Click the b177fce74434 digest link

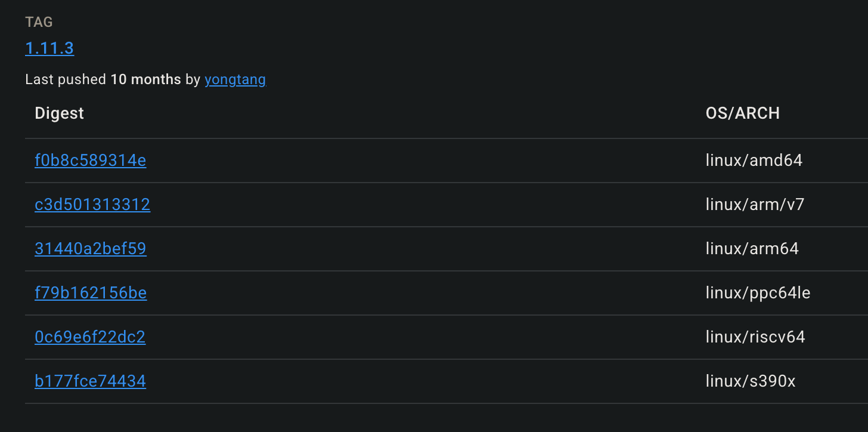(90, 381)
